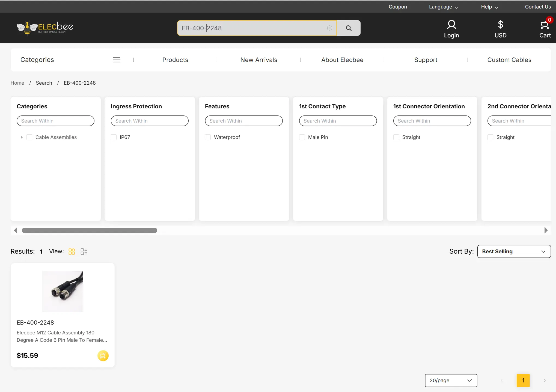
Task: Open Custom Cables page
Action: pyautogui.click(x=509, y=60)
